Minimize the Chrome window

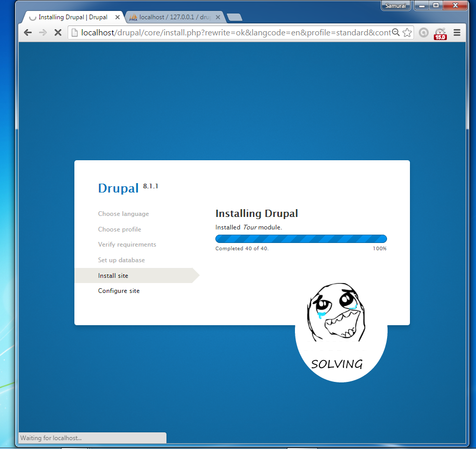click(x=421, y=6)
